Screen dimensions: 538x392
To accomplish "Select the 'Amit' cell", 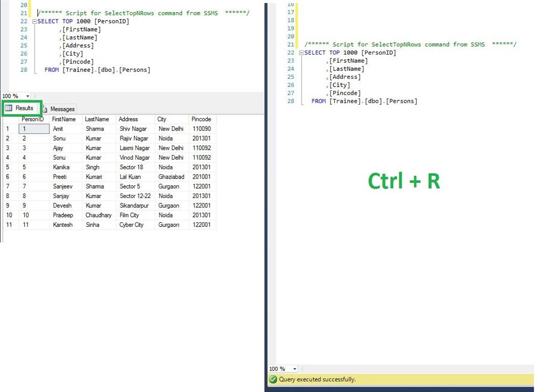I will click(66, 129).
